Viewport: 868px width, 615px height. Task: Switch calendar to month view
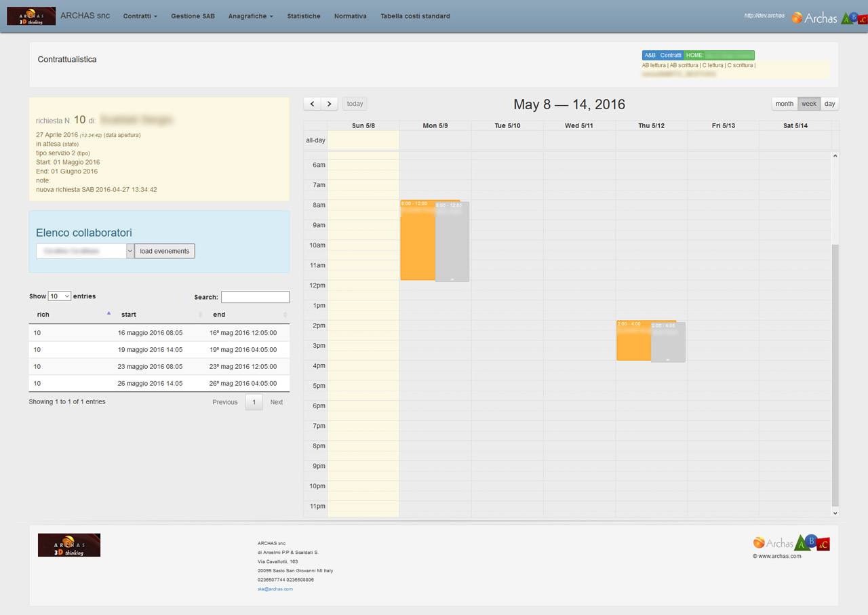(784, 104)
